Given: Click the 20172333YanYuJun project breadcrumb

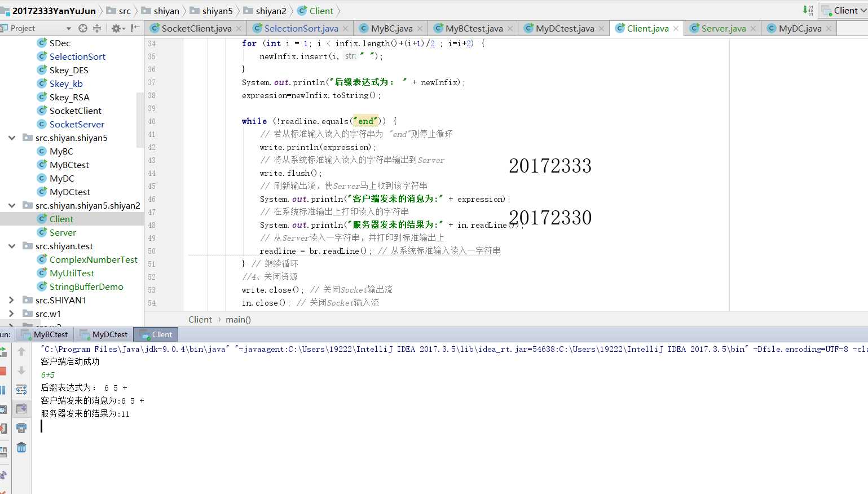Looking at the screenshot, I should [x=49, y=11].
